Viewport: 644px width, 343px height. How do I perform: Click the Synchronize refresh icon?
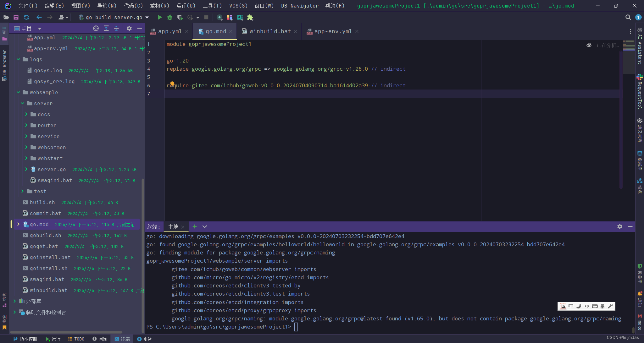tap(26, 17)
